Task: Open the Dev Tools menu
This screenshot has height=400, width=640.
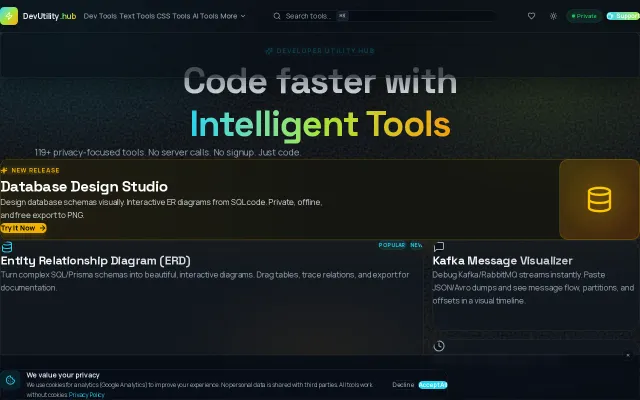Action: coord(100,16)
